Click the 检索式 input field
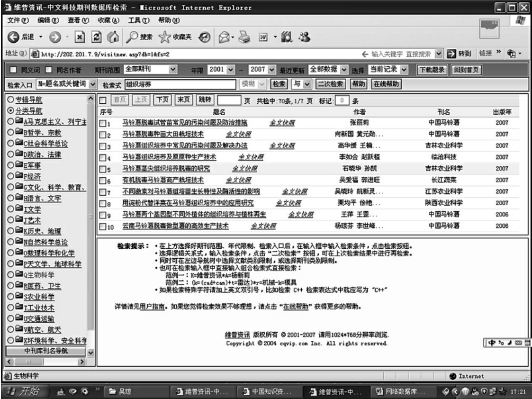The image size is (532, 399). tap(180, 84)
